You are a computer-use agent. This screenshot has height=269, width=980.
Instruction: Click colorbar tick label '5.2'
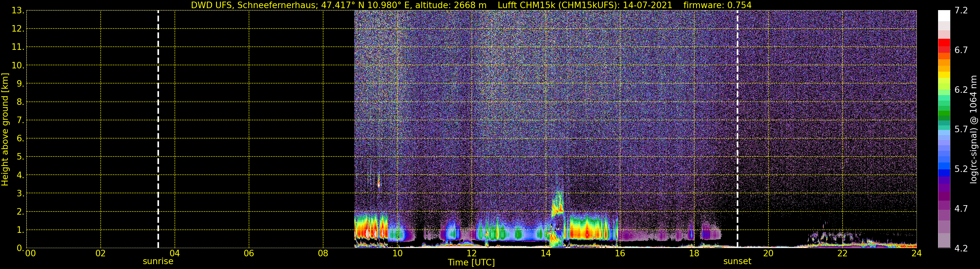coord(961,169)
